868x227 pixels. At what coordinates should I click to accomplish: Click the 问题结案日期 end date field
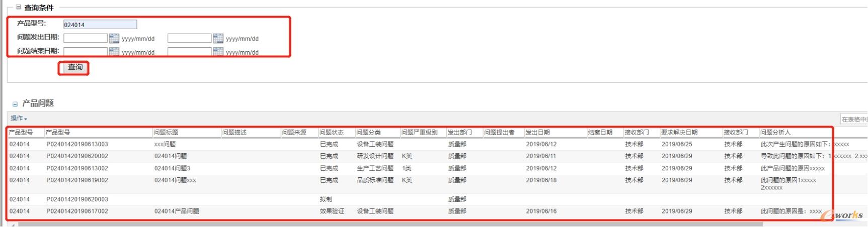tap(189, 51)
